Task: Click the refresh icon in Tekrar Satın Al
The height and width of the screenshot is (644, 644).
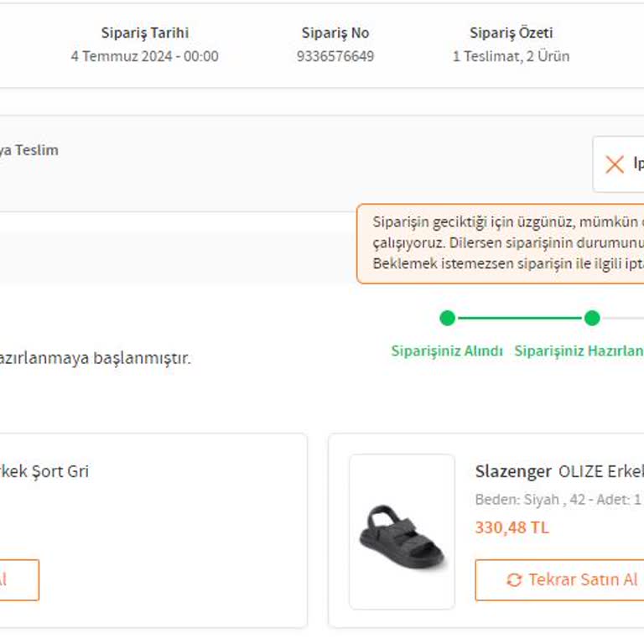Action: pos(514,580)
